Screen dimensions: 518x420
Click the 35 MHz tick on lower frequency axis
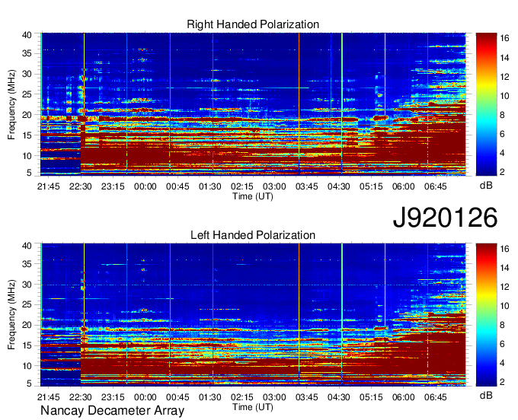[27, 264]
